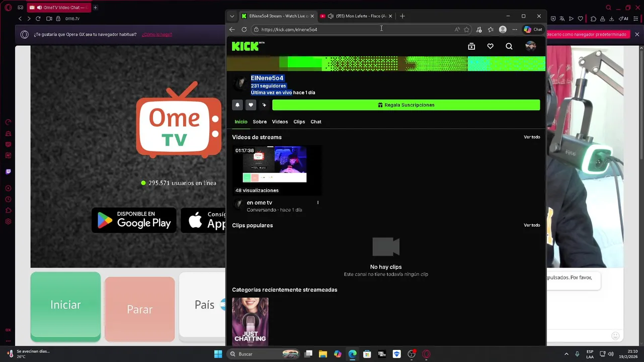Open País country selector on OmeTV

(202, 305)
